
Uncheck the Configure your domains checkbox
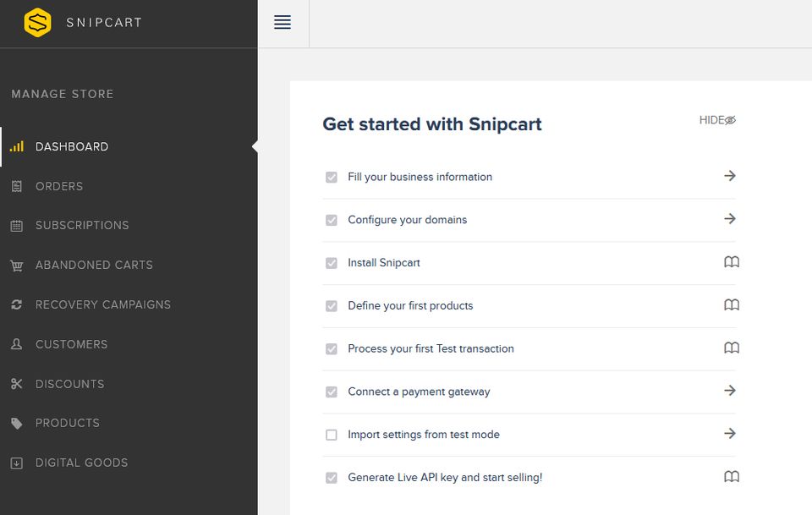pyautogui.click(x=331, y=220)
